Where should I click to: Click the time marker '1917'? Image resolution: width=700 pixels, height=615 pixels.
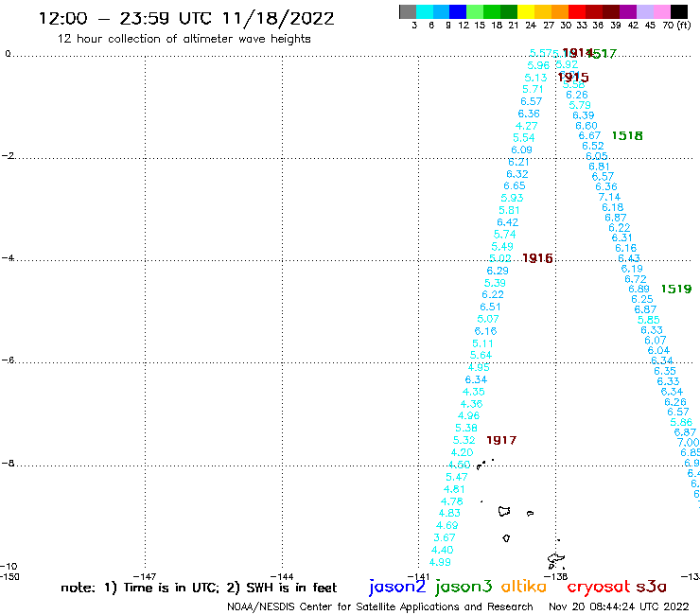501,440
